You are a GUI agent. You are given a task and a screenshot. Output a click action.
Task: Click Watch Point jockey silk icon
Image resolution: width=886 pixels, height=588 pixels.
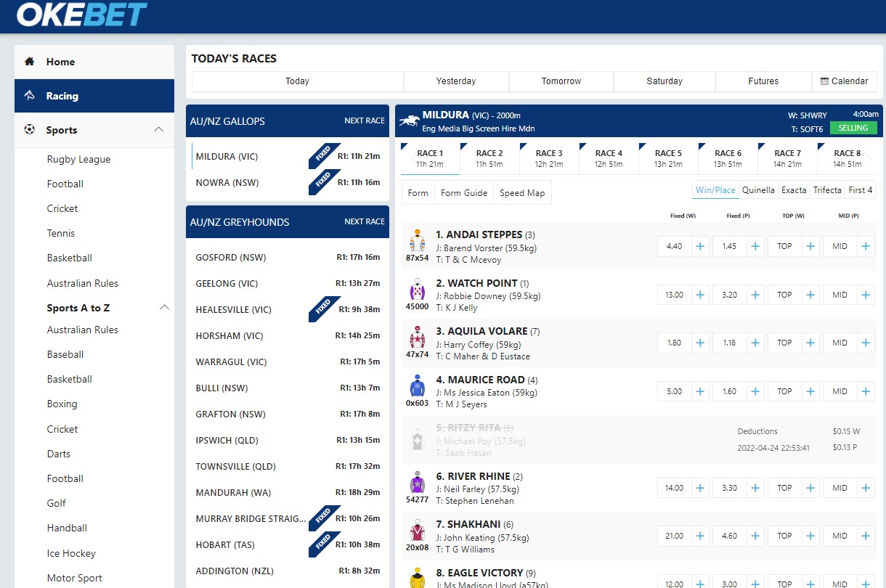click(417, 290)
